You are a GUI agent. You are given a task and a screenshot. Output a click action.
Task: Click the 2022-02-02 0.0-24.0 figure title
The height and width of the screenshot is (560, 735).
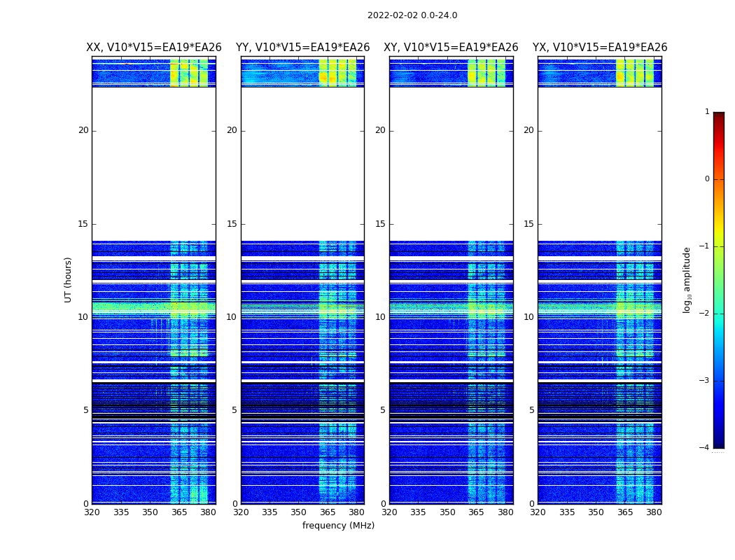point(412,15)
